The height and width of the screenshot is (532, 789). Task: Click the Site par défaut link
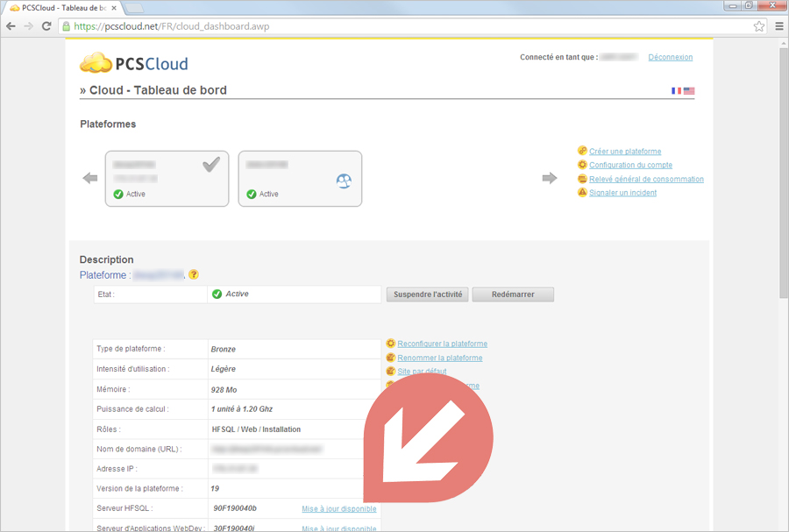422,372
